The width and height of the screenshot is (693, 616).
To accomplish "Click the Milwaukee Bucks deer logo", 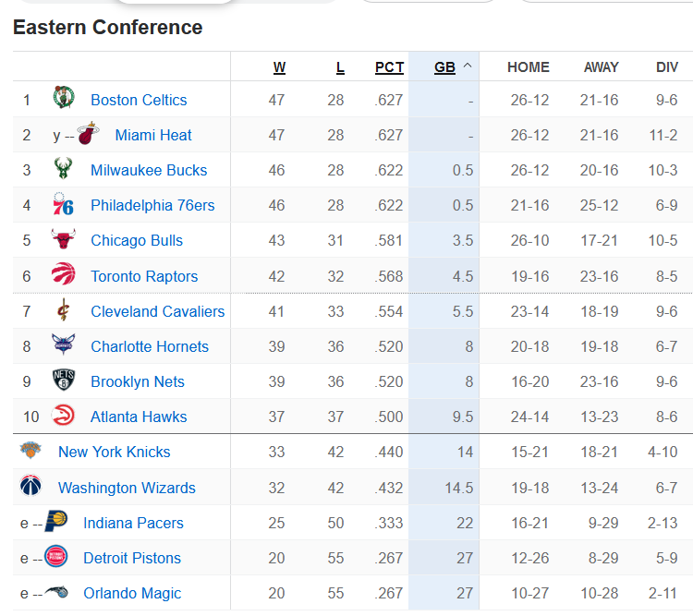I will pyautogui.click(x=63, y=168).
